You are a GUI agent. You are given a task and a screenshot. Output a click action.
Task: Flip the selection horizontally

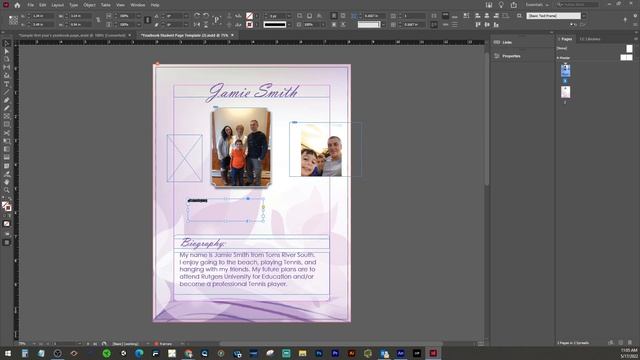pyautogui.click(x=197, y=24)
